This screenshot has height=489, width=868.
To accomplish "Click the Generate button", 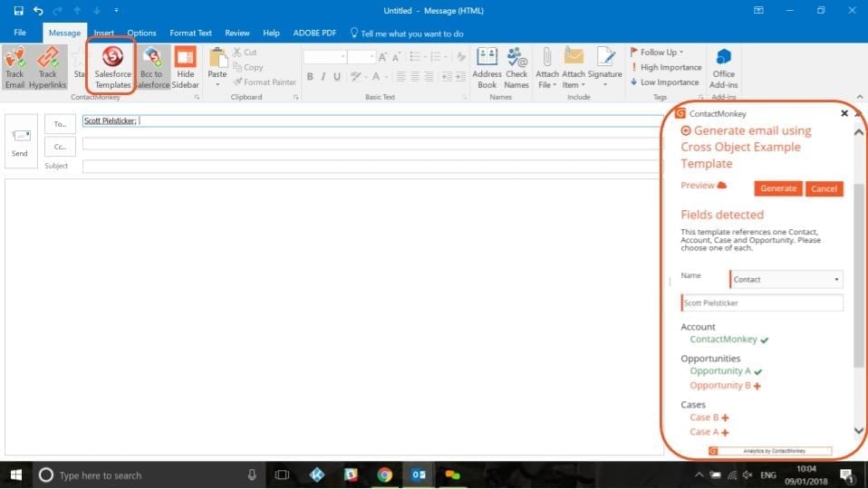I will tap(777, 188).
